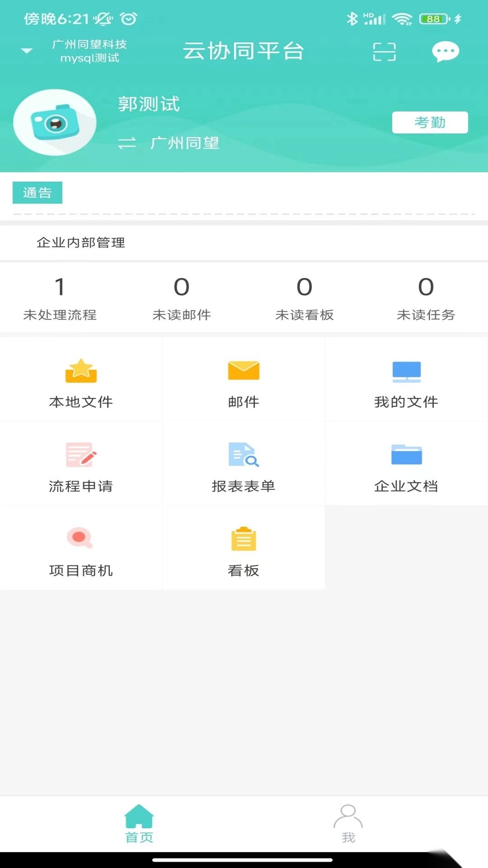The width and height of the screenshot is (488, 868).
Task: Open the 本地文件 star folder icon
Action: [81, 371]
